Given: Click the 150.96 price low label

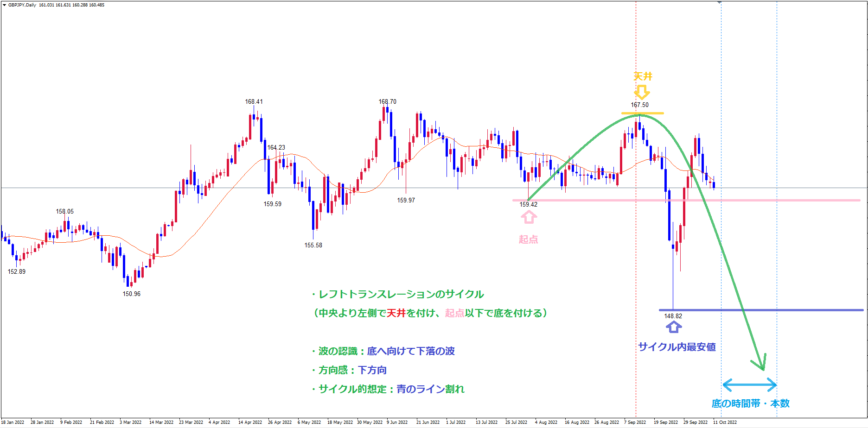Looking at the screenshot, I should [x=131, y=294].
